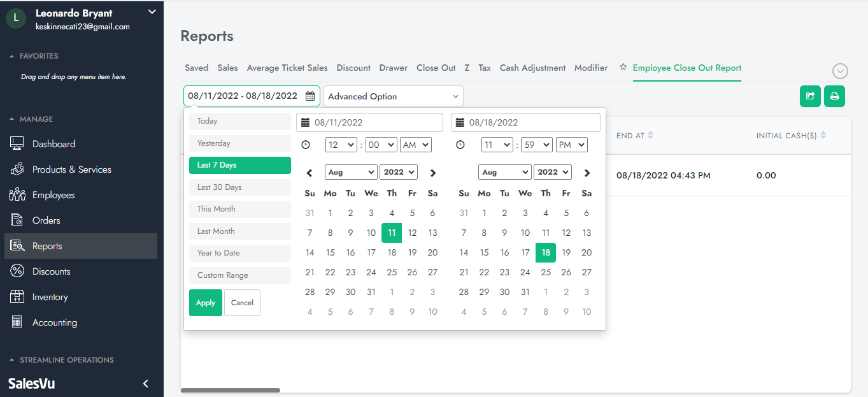Select the This Month preset range

point(239,209)
